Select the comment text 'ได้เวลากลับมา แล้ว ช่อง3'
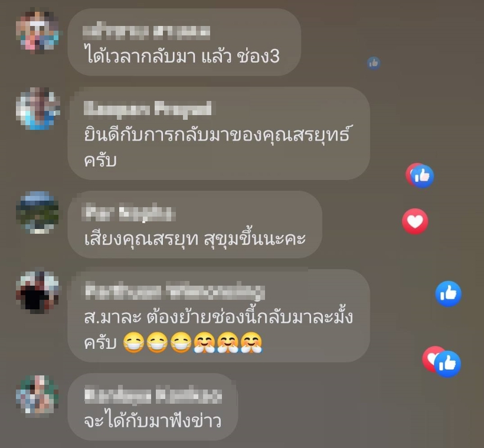 point(182,57)
